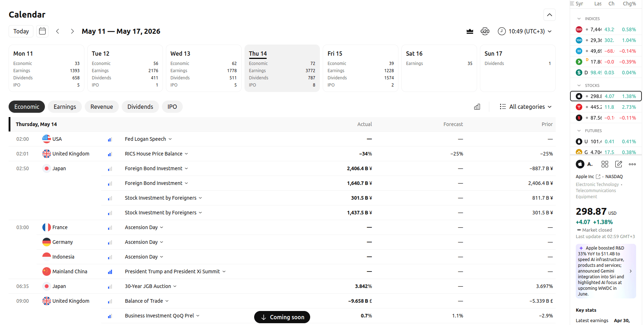The height and width of the screenshot is (325, 644).
Task: Open the Apple R&D news summary card
Action: tap(606, 271)
